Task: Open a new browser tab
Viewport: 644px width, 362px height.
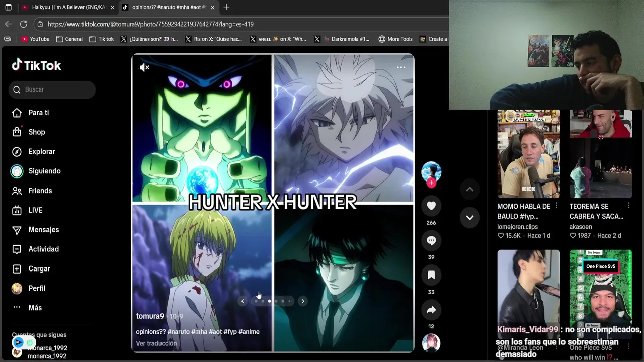Action: [226, 7]
